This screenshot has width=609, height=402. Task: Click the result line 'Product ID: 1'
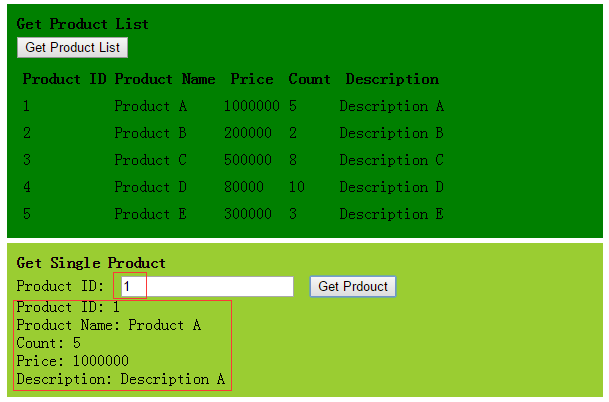point(68,307)
